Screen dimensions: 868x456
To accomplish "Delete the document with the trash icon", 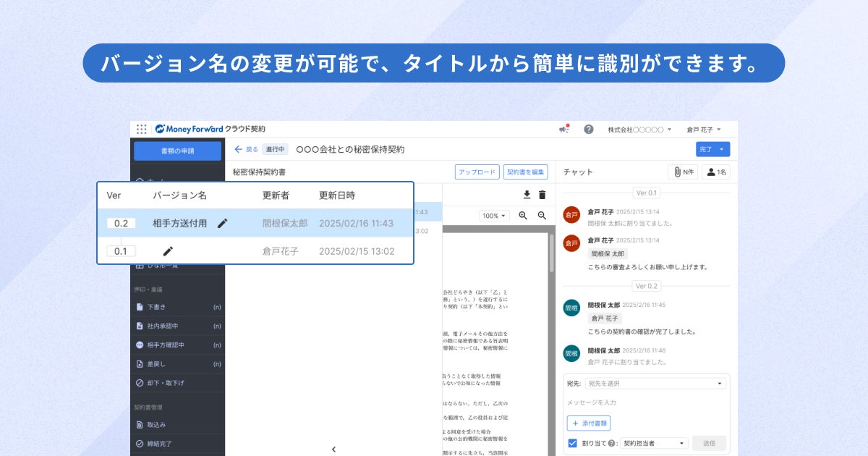I will pyautogui.click(x=542, y=195).
